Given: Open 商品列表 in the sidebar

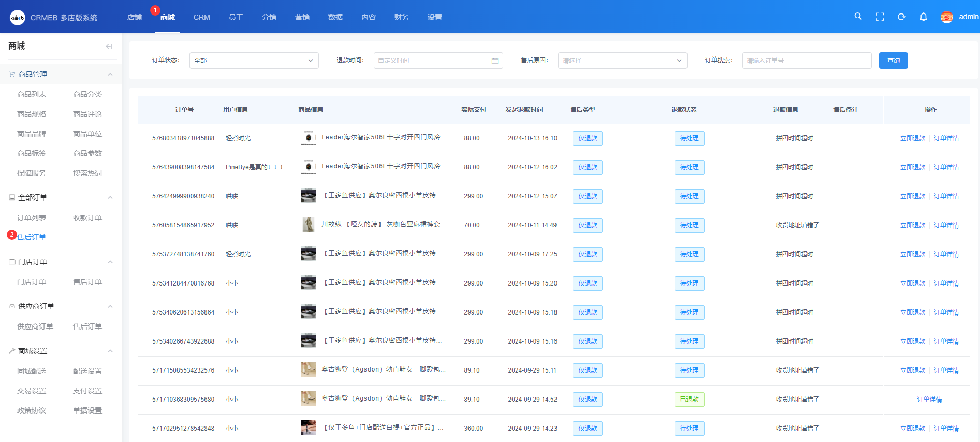Looking at the screenshot, I should click(x=32, y=94).
